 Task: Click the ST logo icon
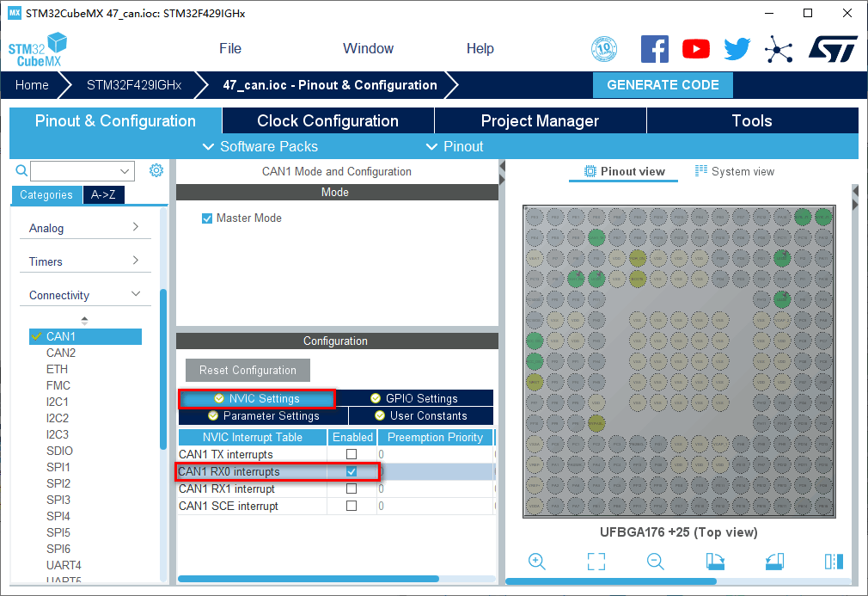(x=832, y=49)
